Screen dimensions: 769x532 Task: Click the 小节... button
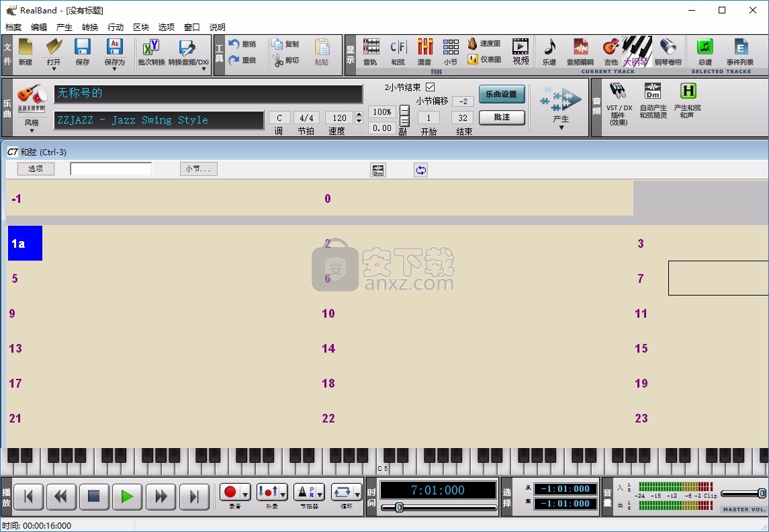click(x=199, y=169)
